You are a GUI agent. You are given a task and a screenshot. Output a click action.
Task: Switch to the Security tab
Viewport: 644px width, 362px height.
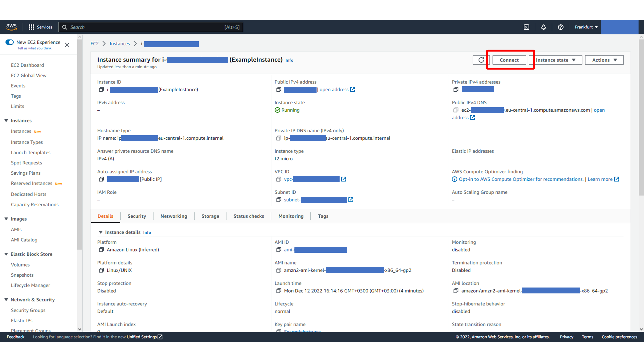[137, 216]
